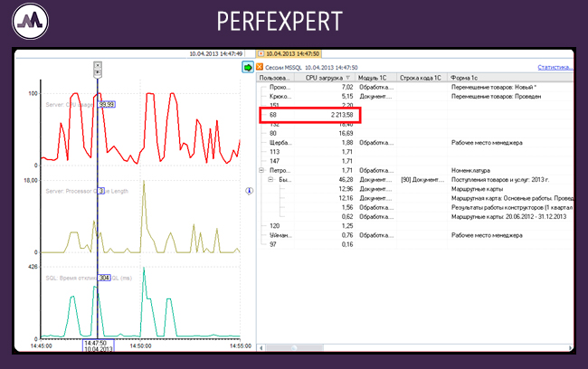Click the Модуль 1С column header
588x369 pixels.
(375, 78)
